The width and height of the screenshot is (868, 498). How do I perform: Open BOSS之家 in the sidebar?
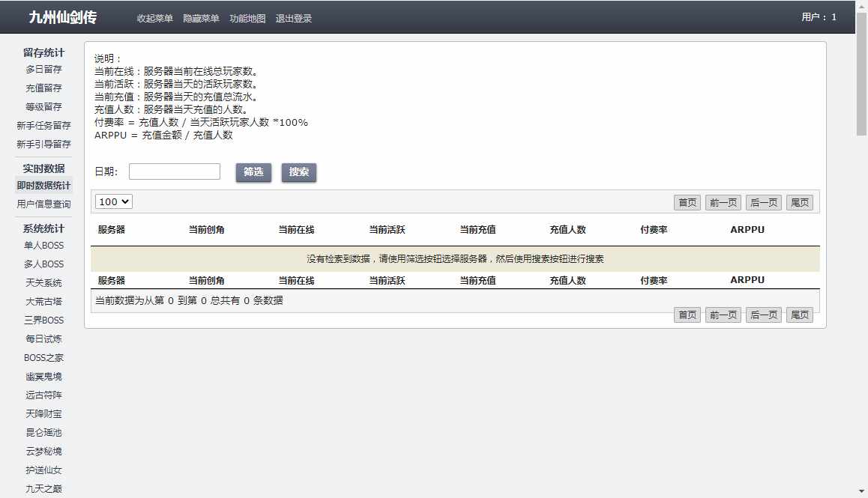pyautogui.click(x=43, y=357)
